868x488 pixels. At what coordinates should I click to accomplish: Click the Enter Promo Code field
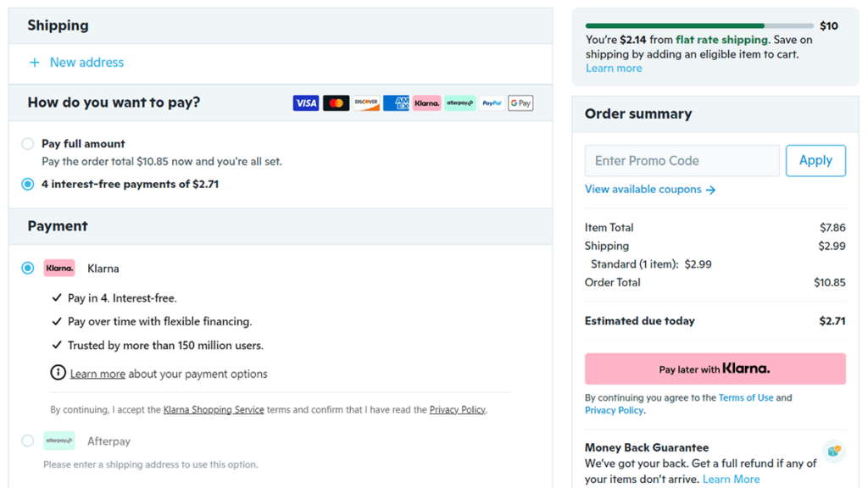point(682,160)
